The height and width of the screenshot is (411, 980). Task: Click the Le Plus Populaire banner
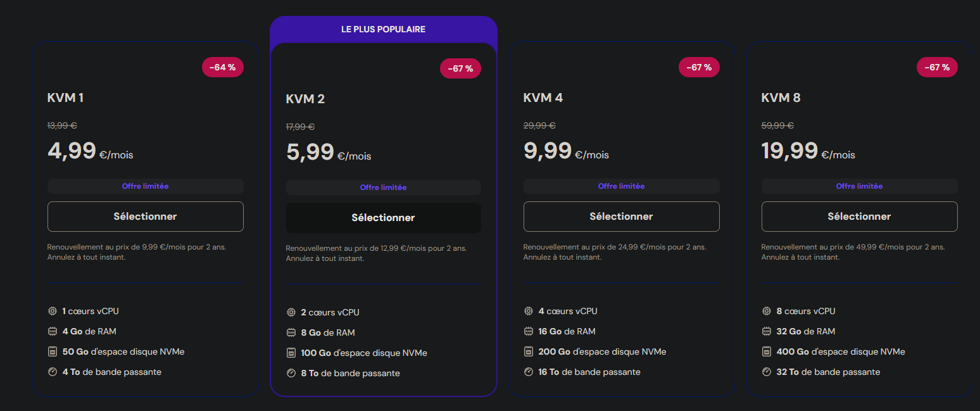383,30
